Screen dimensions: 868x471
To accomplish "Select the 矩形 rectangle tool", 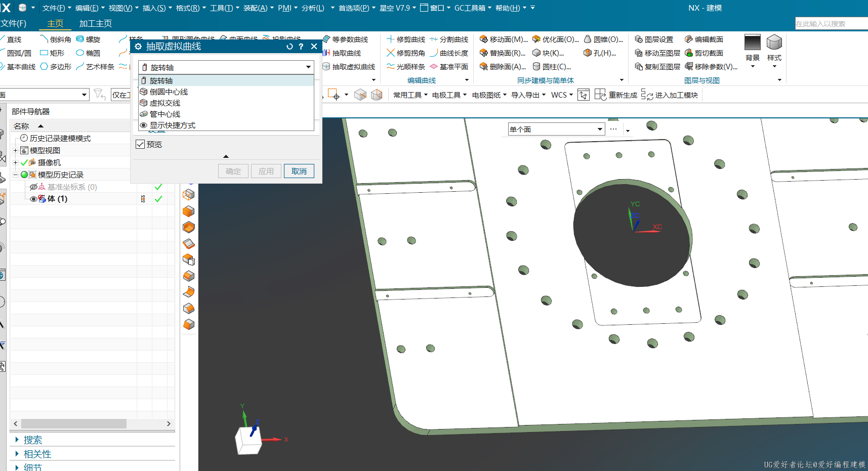I will click(x=53, y=53).
